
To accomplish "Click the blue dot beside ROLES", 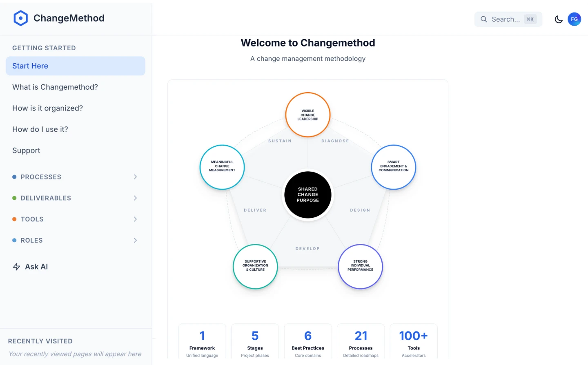I will point(14,241).
